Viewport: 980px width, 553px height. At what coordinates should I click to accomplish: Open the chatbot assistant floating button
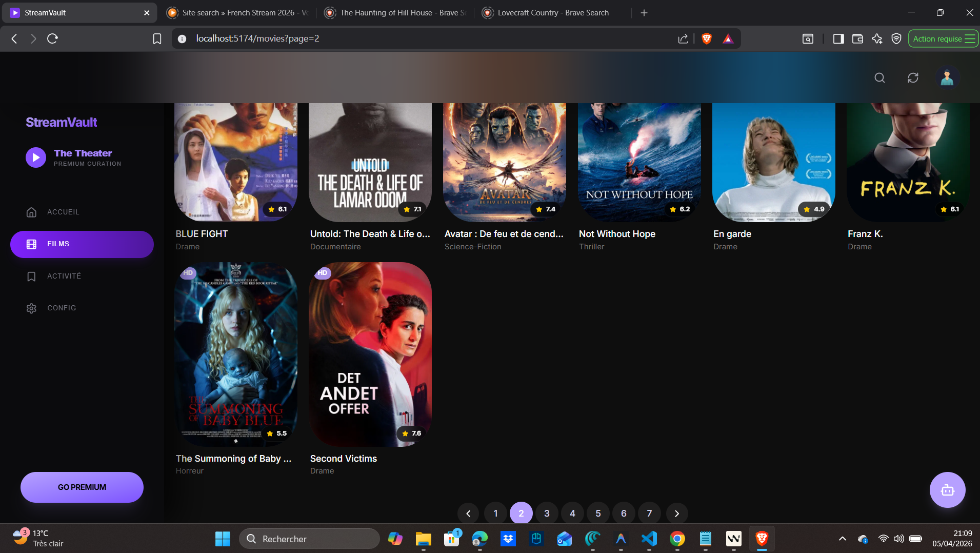(x=947, y=490)
